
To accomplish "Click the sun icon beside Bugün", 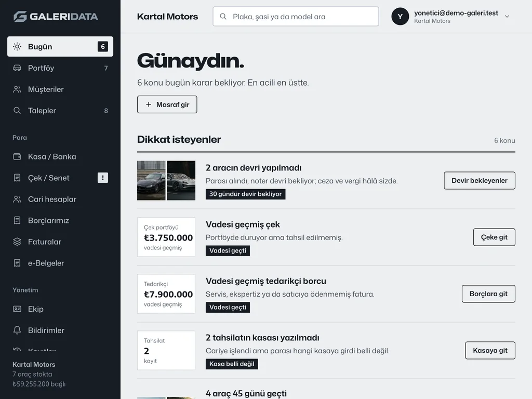I will pyautogui.click(x=17, y=46).
